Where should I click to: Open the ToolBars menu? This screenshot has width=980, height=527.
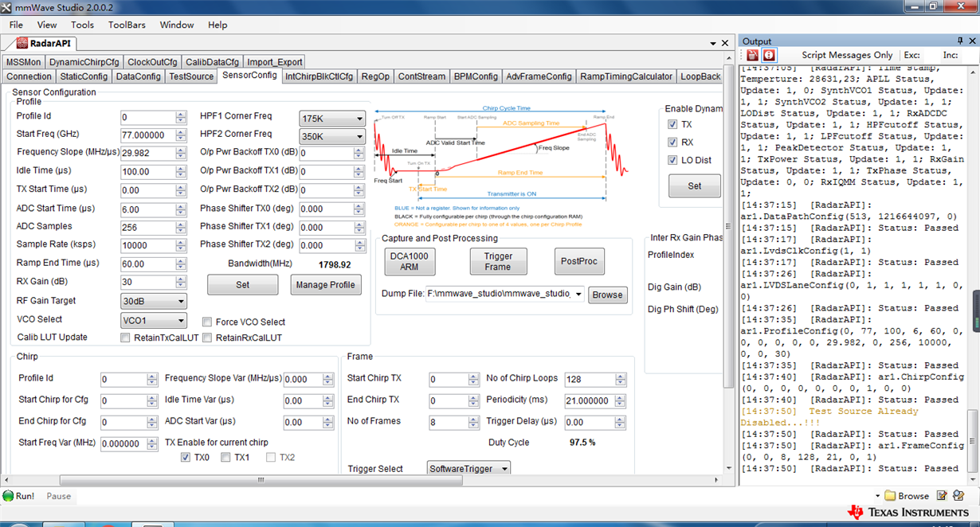(127, 25)
